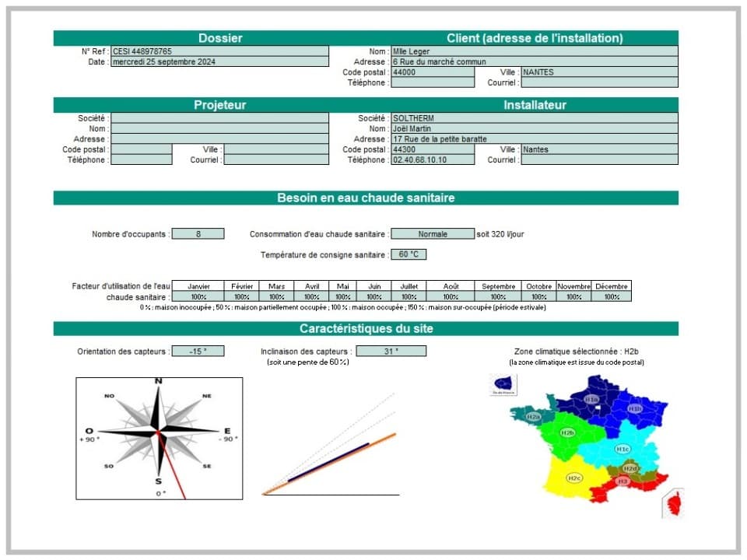Click the yellow H2c zone label
This screenshot has width=747, height=560.
[x=574, y=478]
